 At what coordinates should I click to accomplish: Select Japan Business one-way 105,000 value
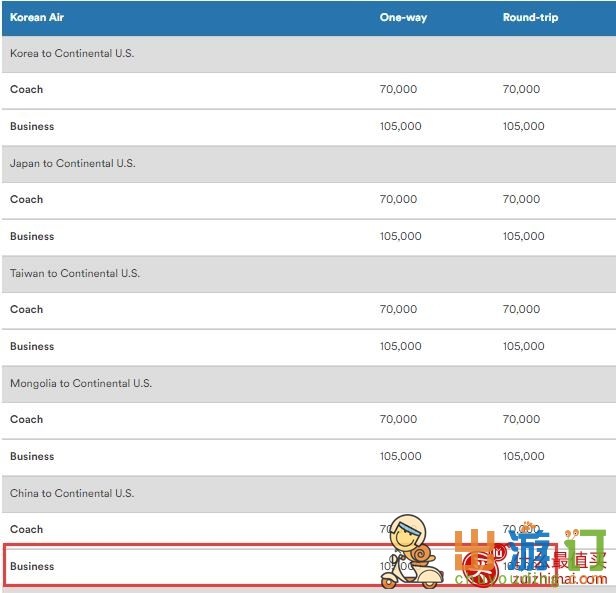click(400, 236)
